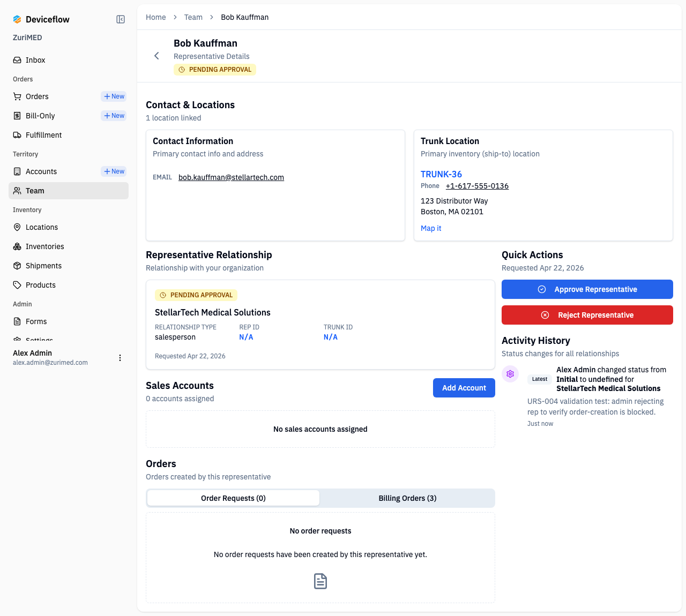Click the Orders cart icon
686x616 pixels.
point(17,96)
